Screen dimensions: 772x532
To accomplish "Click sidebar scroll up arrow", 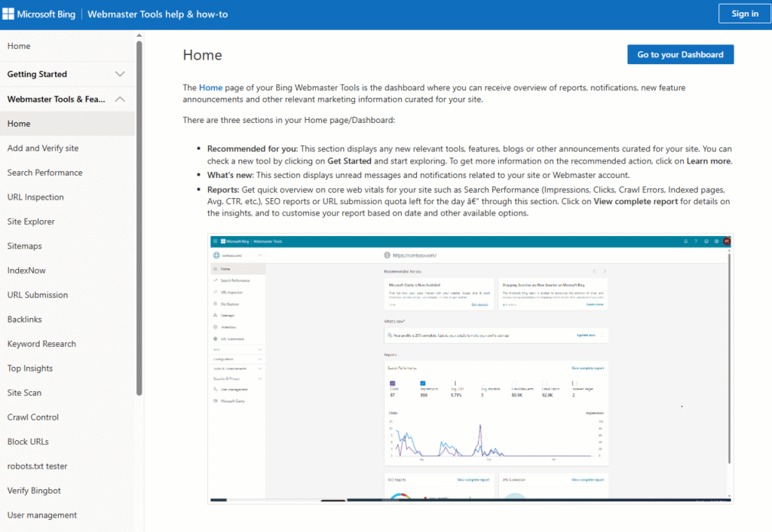I will click(x=139, y=35).
